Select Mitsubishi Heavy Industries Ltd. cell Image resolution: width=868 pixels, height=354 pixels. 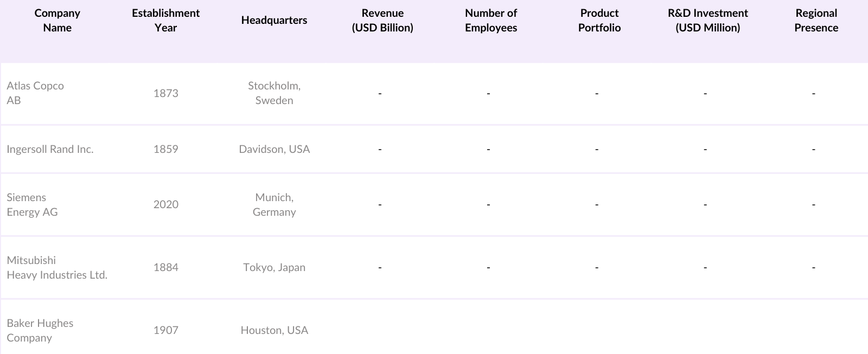tap(57, 268)
